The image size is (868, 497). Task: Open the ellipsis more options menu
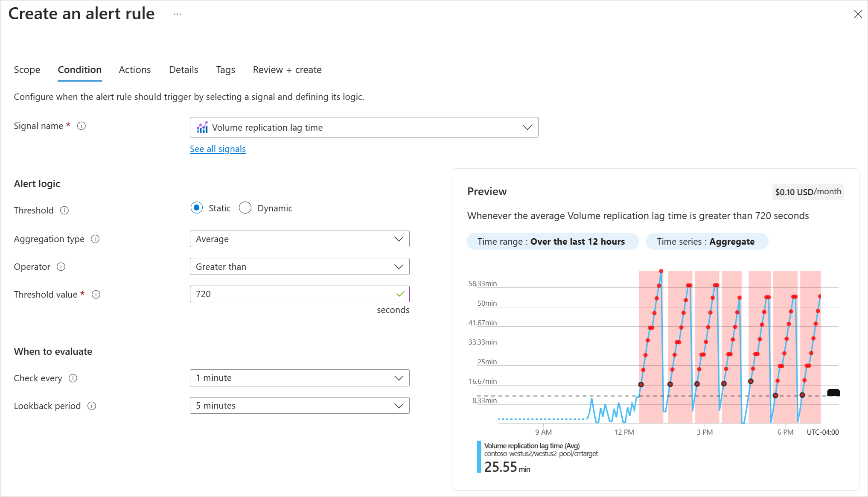(x=178, y=14)
